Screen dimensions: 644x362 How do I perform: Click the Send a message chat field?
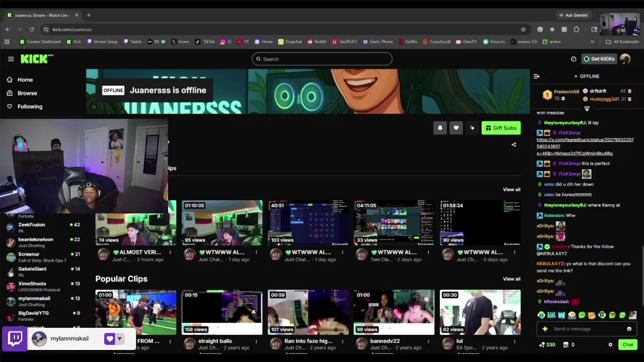click(586, 329)
